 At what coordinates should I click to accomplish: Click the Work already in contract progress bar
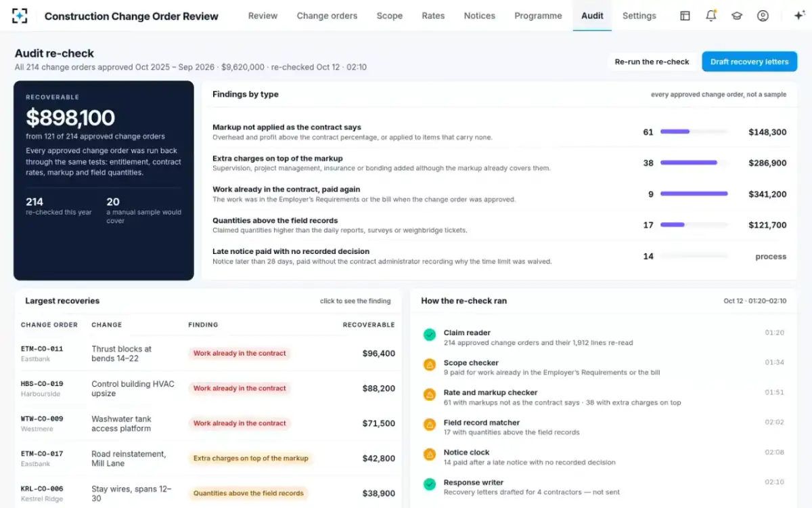[x=694, y=194]
